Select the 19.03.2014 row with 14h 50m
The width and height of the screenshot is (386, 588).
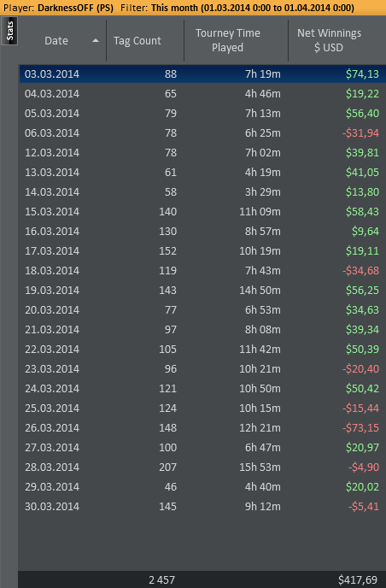tap(202, 290)
